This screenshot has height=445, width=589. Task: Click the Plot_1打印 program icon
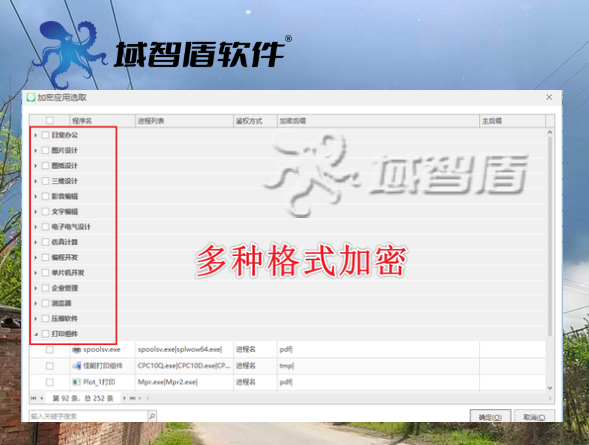(x=77, y=382)
